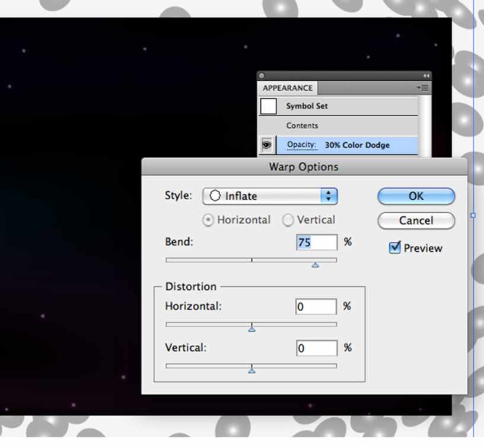Toggle visibility eye of the Opacity row
This screenshot has width=484, height=448.
(x=267, y=145)
